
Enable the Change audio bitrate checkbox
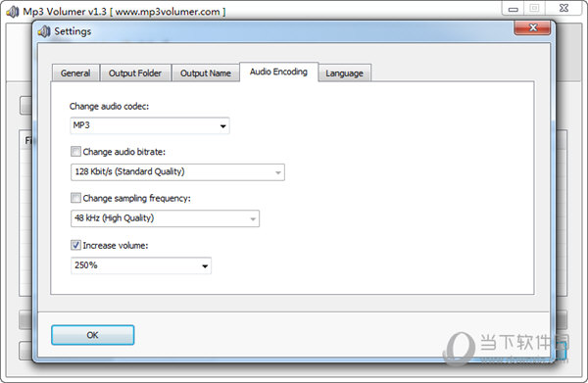click(x=75, y=152)
